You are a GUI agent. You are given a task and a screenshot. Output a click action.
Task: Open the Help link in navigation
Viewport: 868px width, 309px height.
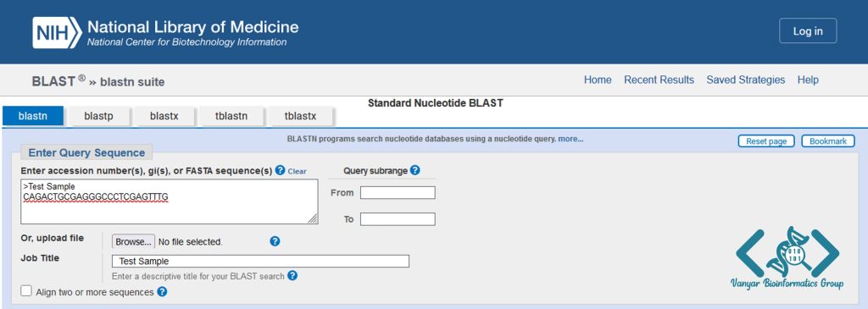coord(808,80)
